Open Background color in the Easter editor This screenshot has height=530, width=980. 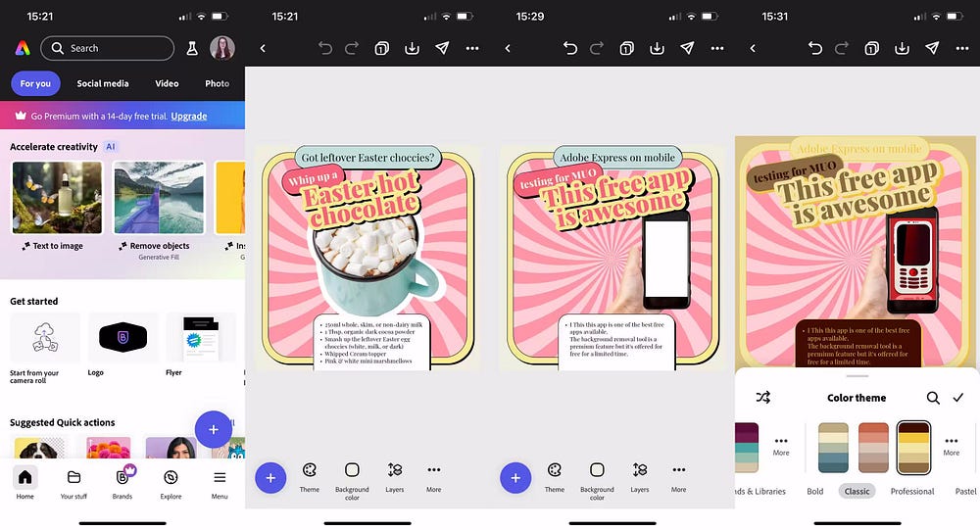(352, 481)
